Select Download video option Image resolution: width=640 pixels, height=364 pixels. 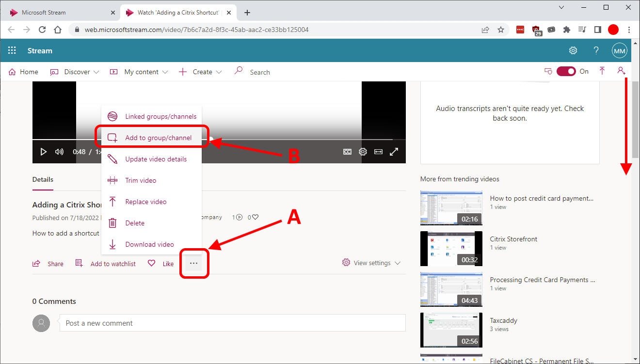(x=151, y=244)
